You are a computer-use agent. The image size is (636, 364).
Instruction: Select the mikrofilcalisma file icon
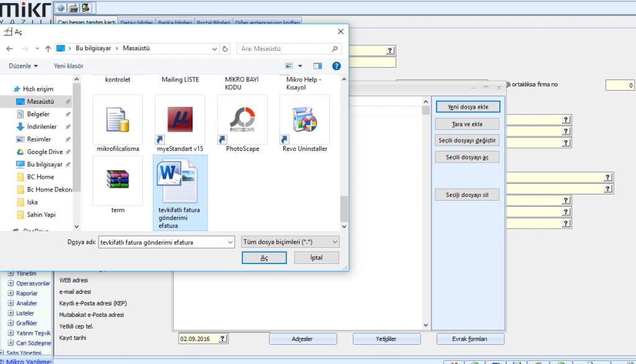click(117, 119)
